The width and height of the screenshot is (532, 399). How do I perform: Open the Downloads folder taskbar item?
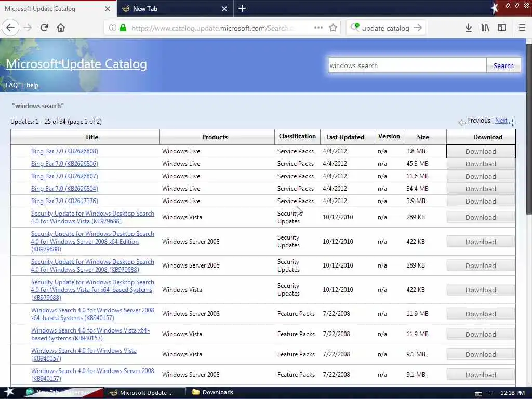click(212, 392)
